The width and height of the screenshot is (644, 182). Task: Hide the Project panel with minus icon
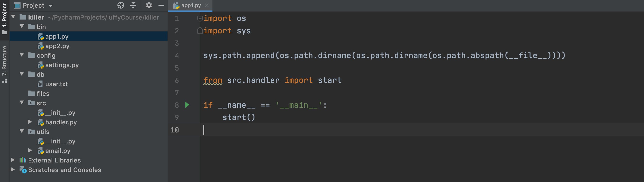tap(162, 5)
